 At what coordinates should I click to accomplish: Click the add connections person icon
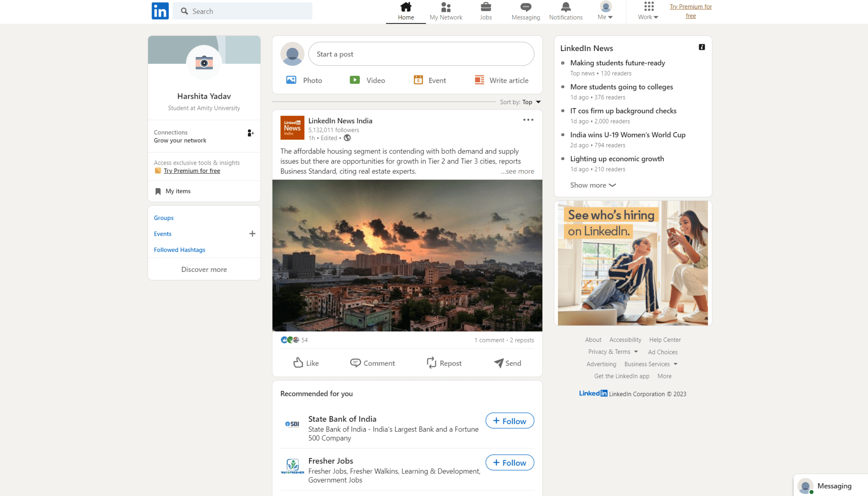pyautogui.click(x=250, y=133)
